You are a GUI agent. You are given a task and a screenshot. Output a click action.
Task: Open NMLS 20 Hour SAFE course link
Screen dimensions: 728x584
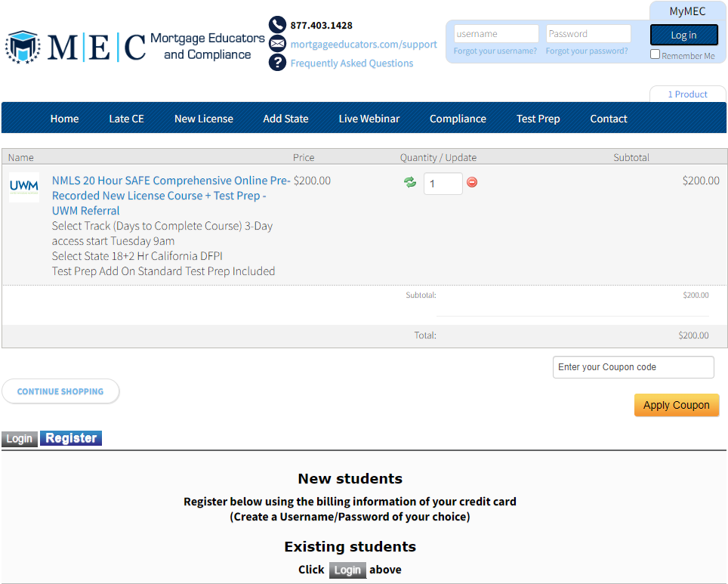(x=171, y=196)
